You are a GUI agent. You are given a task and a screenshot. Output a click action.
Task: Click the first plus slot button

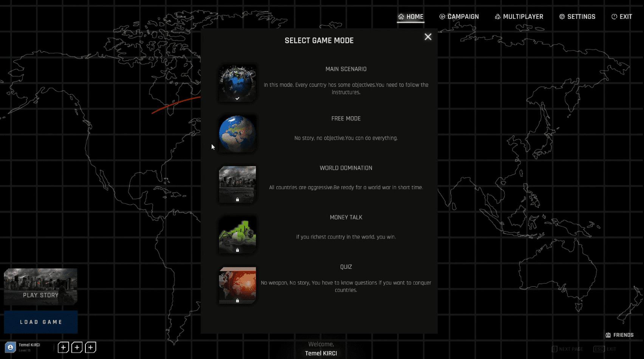click(x=63, y=347)
